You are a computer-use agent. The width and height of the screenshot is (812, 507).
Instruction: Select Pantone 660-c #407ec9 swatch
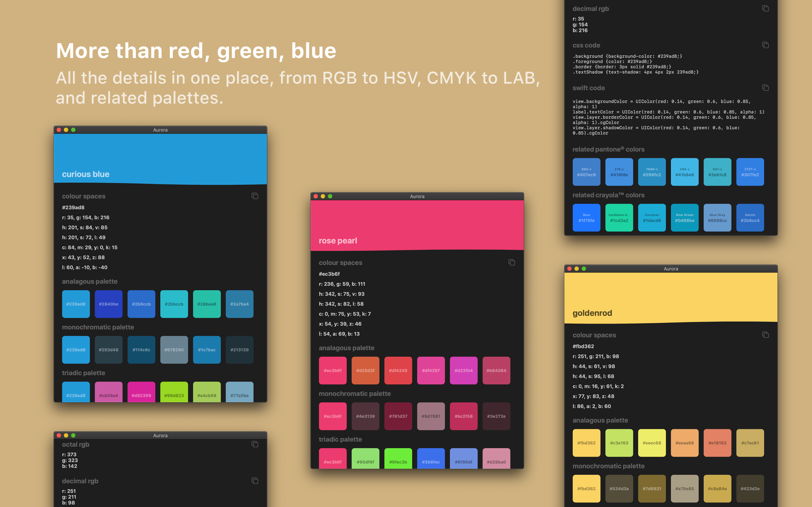[586, 172]
